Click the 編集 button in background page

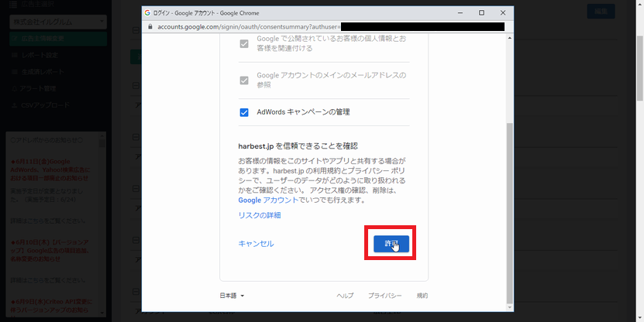coord(601,11)
